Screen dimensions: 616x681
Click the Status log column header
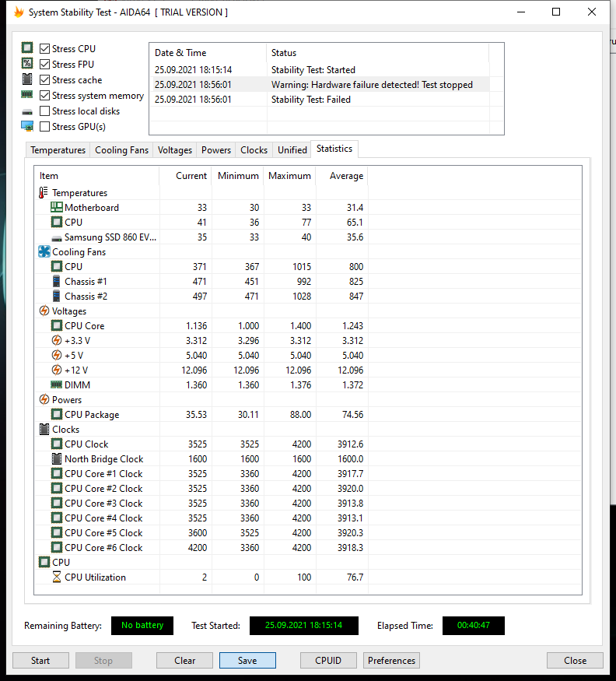tap(378, 53)
